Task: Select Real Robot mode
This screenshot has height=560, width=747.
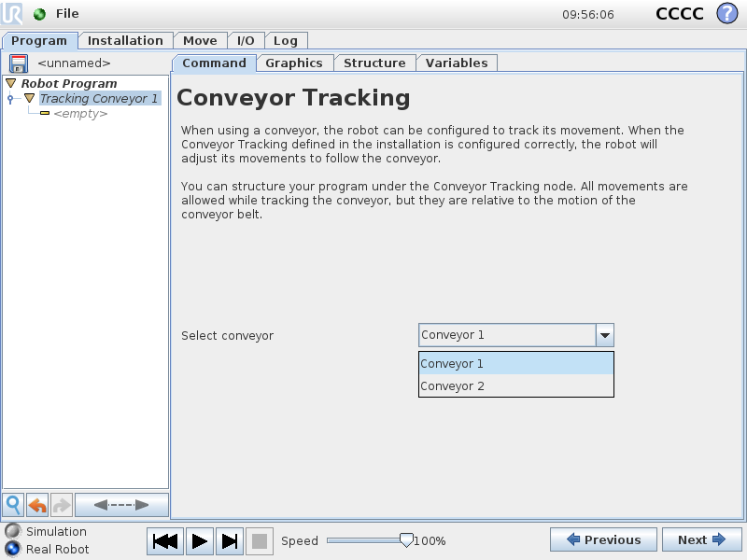Action: click(13, 549)
